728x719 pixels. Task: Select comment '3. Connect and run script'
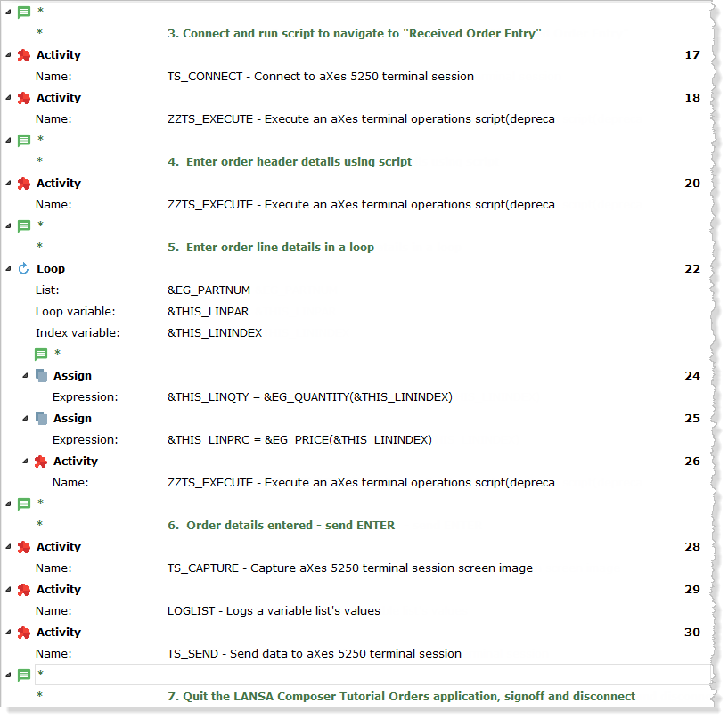[x=355, y=34]
